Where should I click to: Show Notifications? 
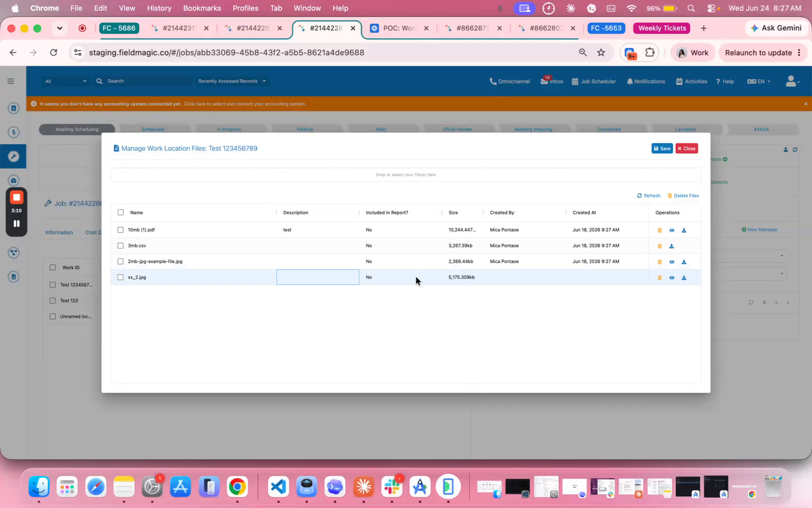pos(646,81)
